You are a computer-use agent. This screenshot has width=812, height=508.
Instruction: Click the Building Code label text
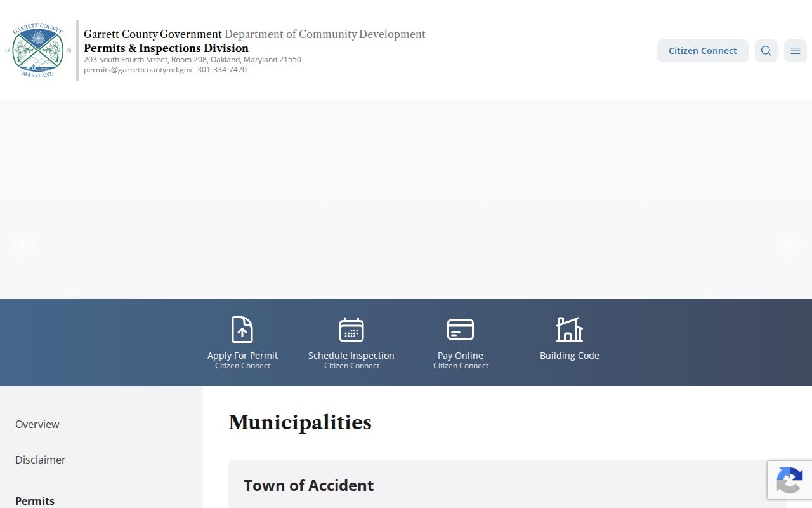pyautogui.click(x=570, y=356)
